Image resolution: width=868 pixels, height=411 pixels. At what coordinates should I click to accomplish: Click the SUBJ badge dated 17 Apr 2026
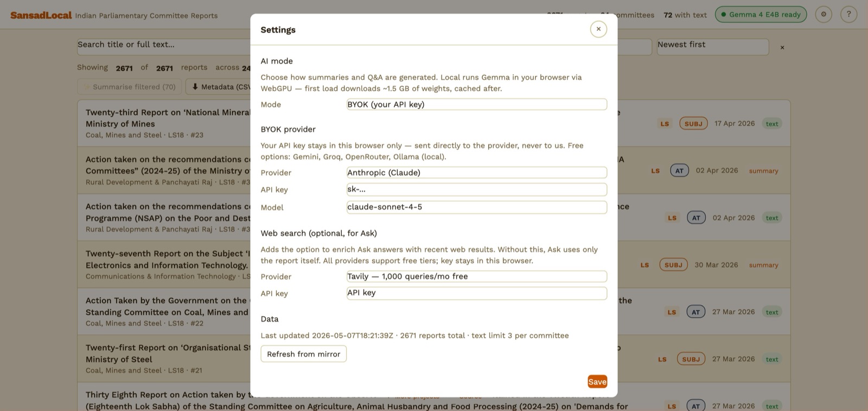pos(693,124)
